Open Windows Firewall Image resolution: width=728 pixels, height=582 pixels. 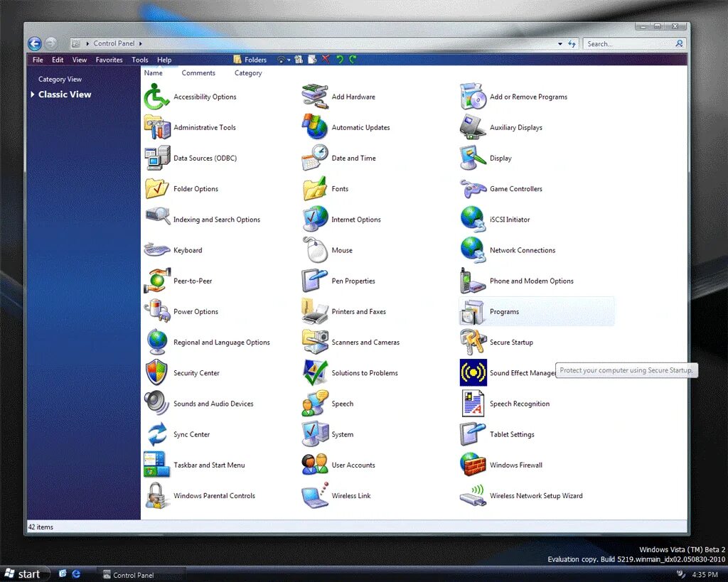[x=501, y=464]
